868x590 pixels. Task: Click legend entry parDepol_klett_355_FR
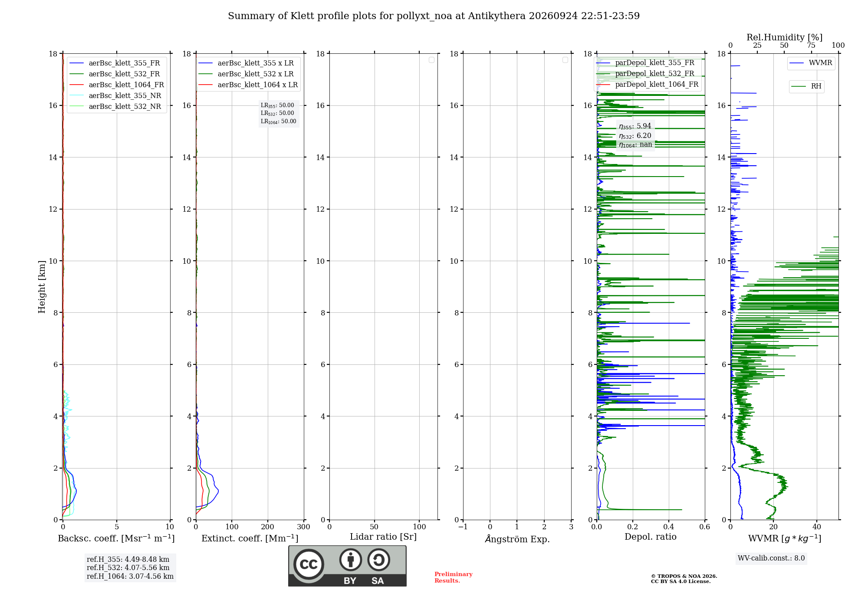[646, 62]
